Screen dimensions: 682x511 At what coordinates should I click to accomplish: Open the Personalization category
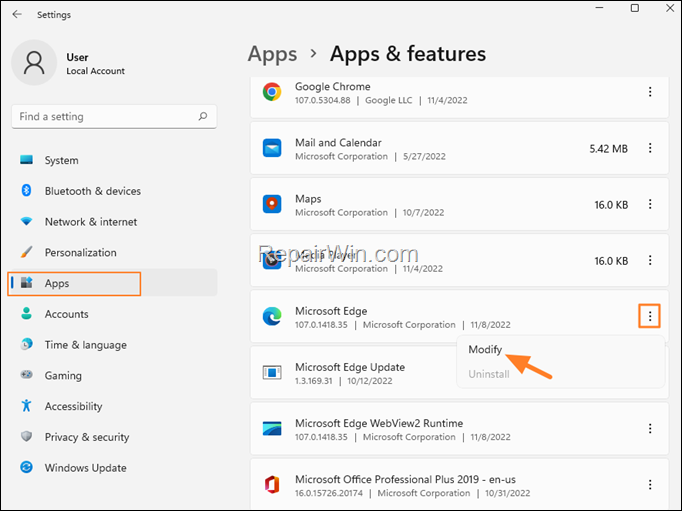112,252
